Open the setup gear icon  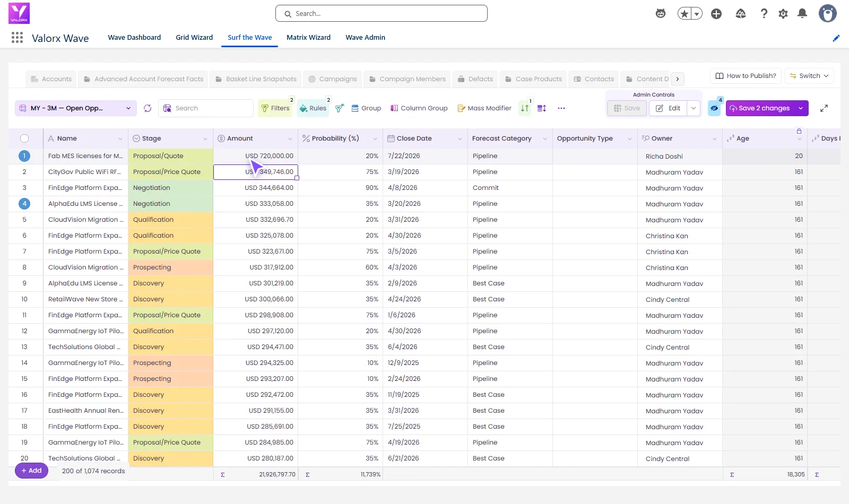tap(783, 14)
